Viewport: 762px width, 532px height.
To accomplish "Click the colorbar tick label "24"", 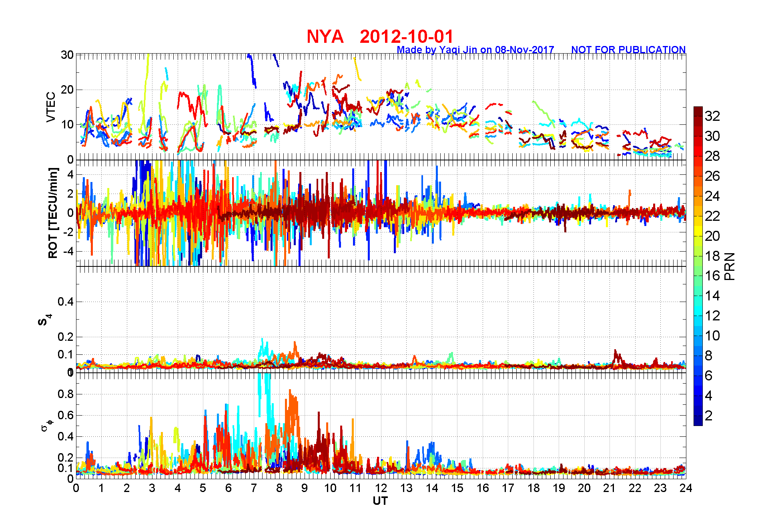I will coord(712,196).
